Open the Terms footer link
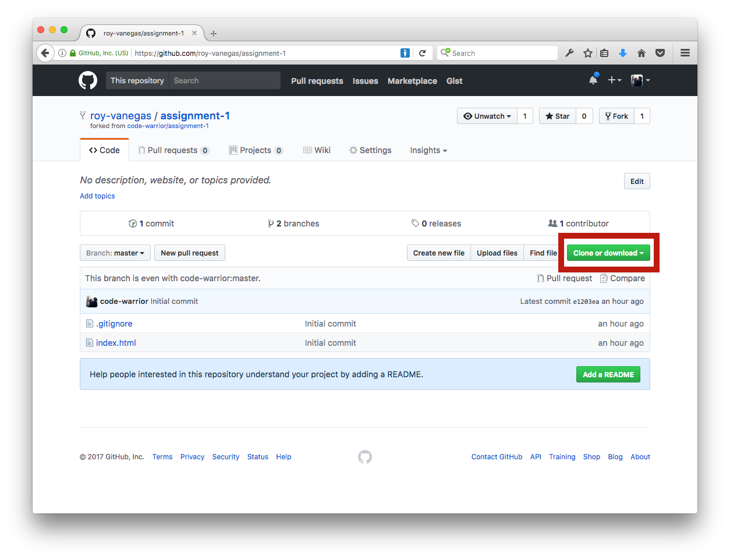730x560 pixels. [x=162, y=457]
